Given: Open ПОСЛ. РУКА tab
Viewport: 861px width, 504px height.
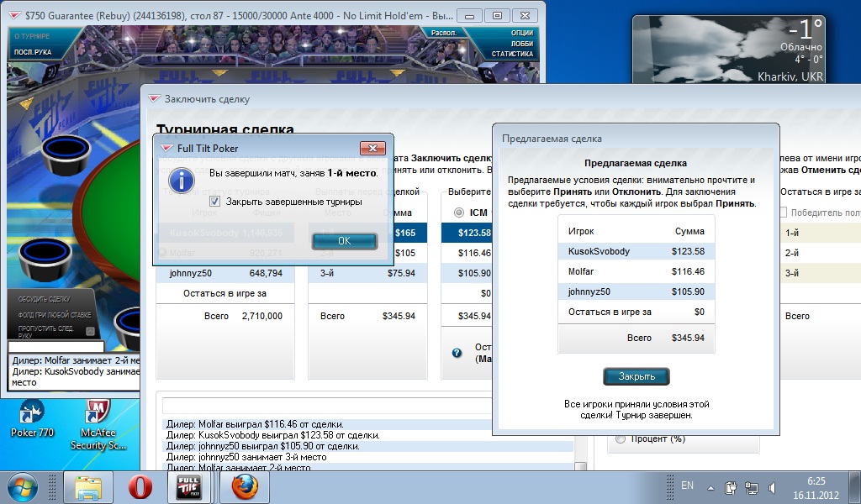Looking at the screenshot, I should [33, 52].
